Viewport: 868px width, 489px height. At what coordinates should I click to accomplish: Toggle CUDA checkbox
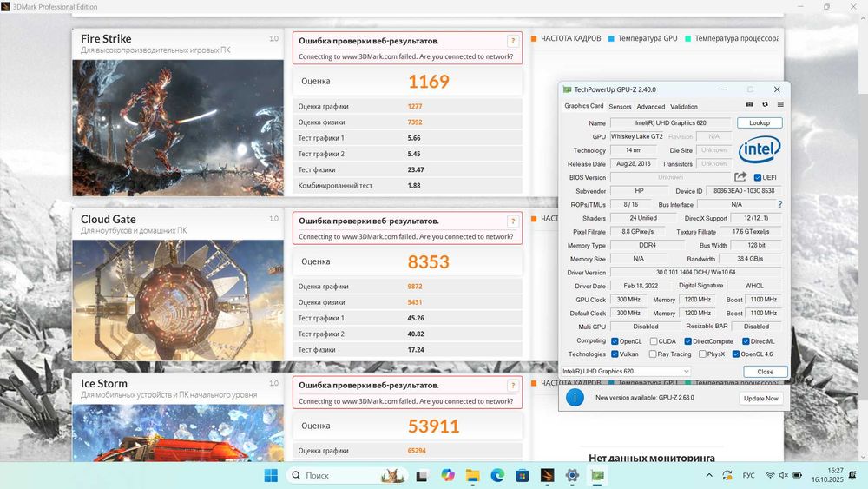click(654, 341)
